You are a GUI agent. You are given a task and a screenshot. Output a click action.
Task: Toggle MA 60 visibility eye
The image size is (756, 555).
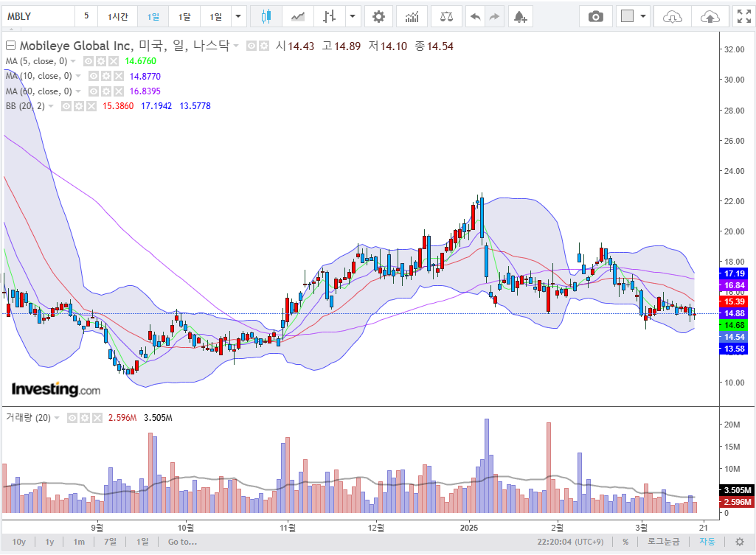(x=94, y=91)
